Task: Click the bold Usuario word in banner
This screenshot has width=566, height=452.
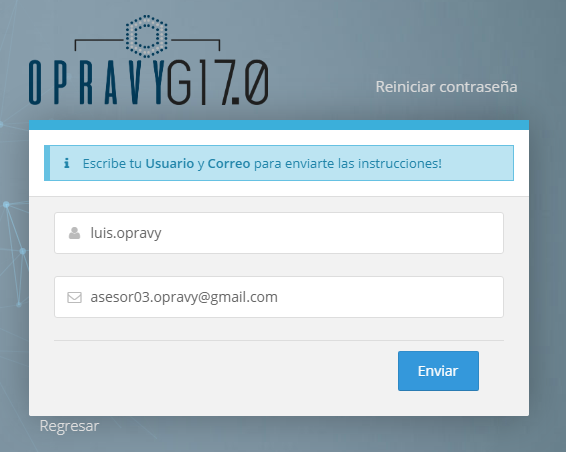Action: tap(170, 164)
